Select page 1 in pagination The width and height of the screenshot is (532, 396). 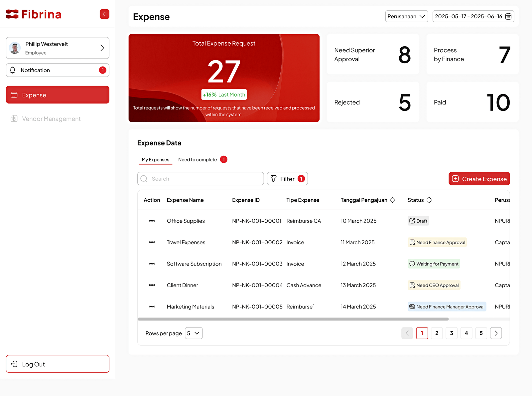[x=422, y=333]
